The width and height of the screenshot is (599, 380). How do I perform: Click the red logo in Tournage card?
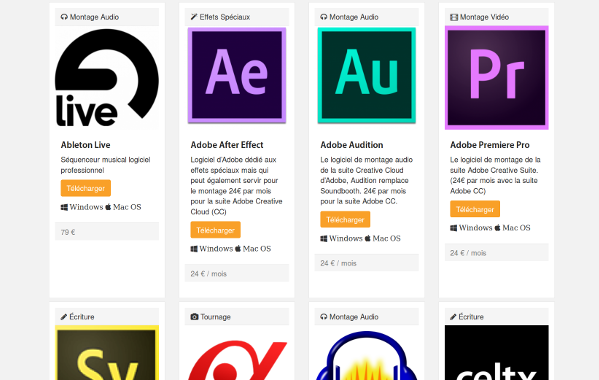point(237,359)
